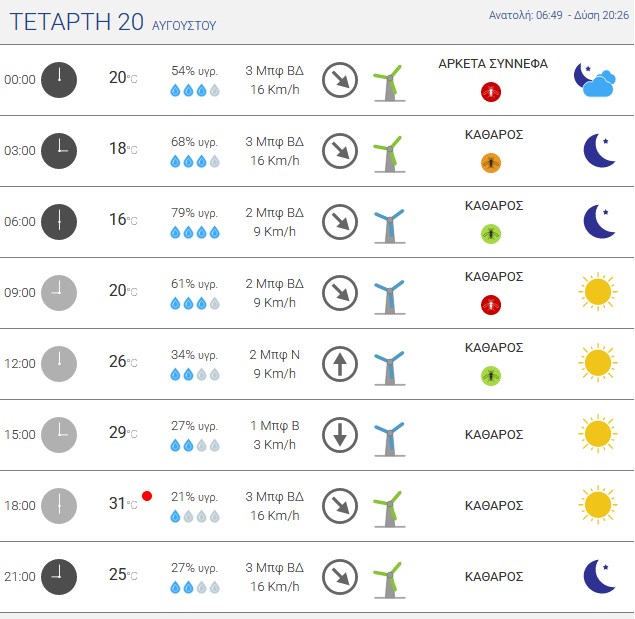Click the downward wind arrow at 15:00

coord(340,435)
